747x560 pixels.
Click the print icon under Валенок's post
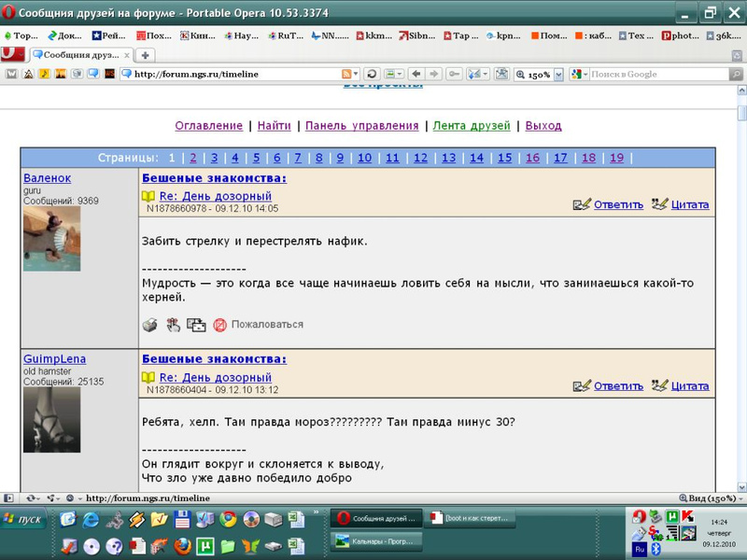point(149,325)
